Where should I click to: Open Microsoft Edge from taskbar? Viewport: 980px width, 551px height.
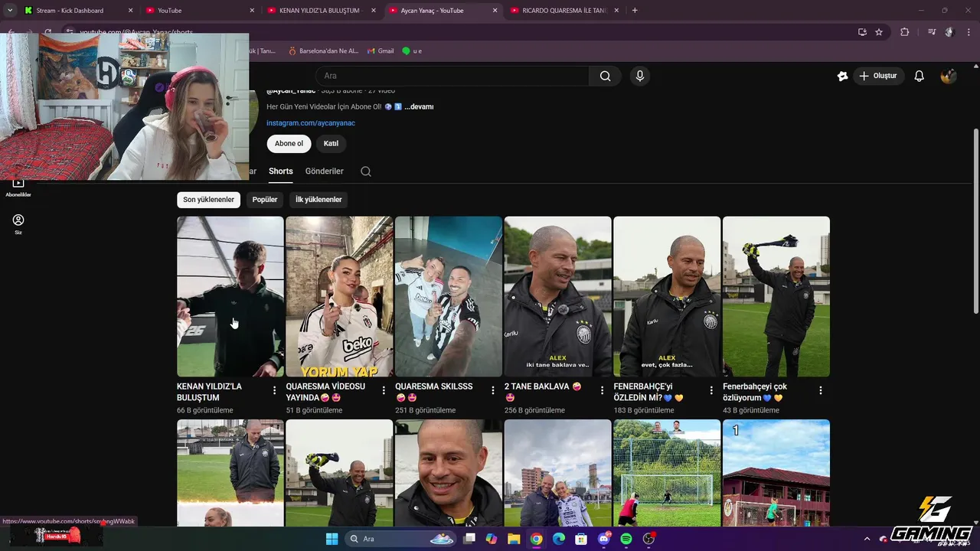pyautogui.click(x=559, y=539)
